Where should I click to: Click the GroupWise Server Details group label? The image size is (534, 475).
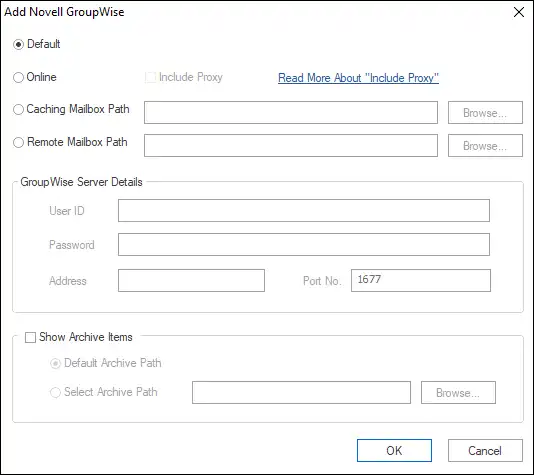click(81, 182)
